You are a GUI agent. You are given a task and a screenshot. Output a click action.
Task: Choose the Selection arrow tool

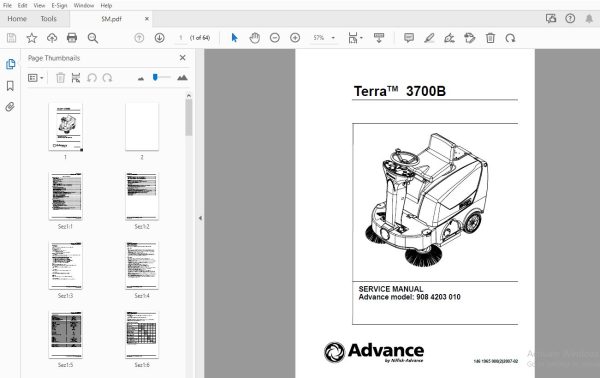click(234, 38)
